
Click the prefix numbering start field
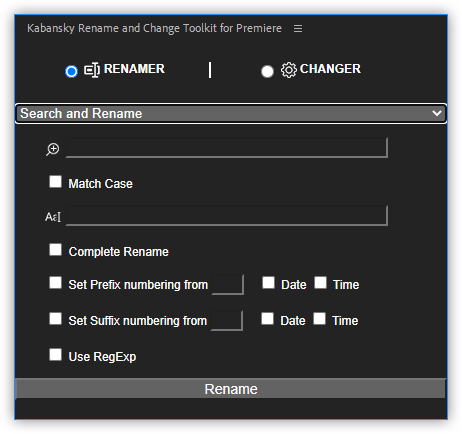pyautogui.click(x=228, y=284)
